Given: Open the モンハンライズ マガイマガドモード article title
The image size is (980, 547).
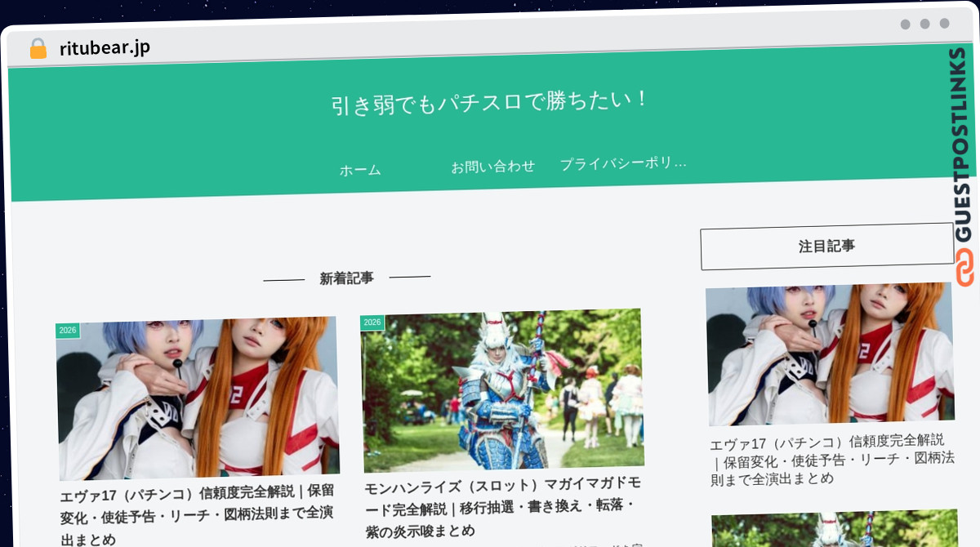Looking at the screenshot, I should pos(505,509).
